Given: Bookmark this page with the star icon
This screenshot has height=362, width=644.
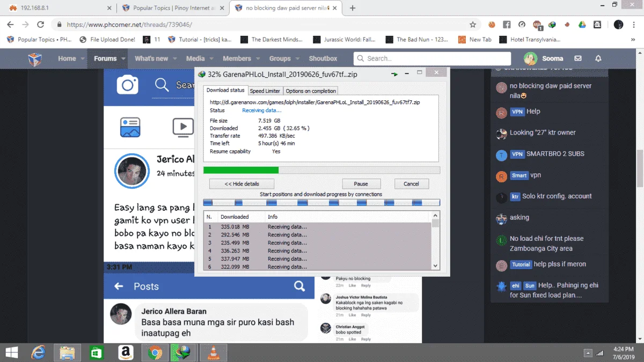Looking at the screenshot, I should click(x=473, y=25).
